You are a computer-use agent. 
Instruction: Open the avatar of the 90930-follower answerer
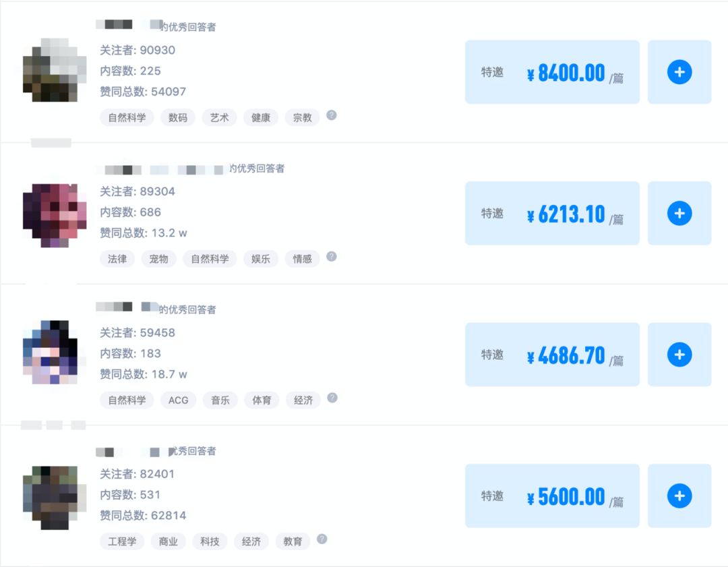coord(55,70)
